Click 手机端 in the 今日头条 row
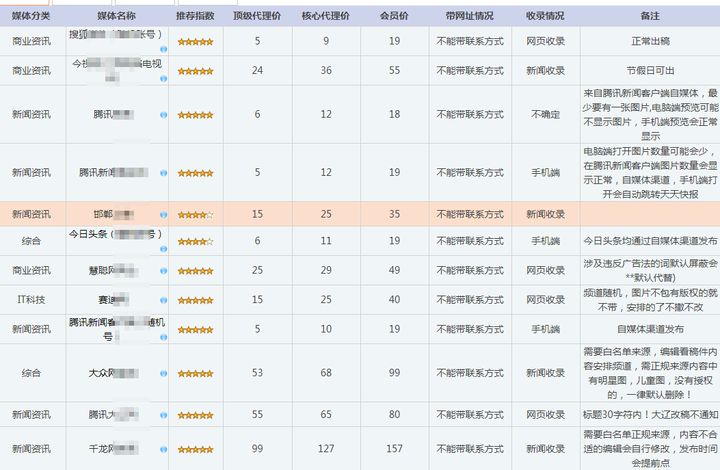 pos(546,241)
